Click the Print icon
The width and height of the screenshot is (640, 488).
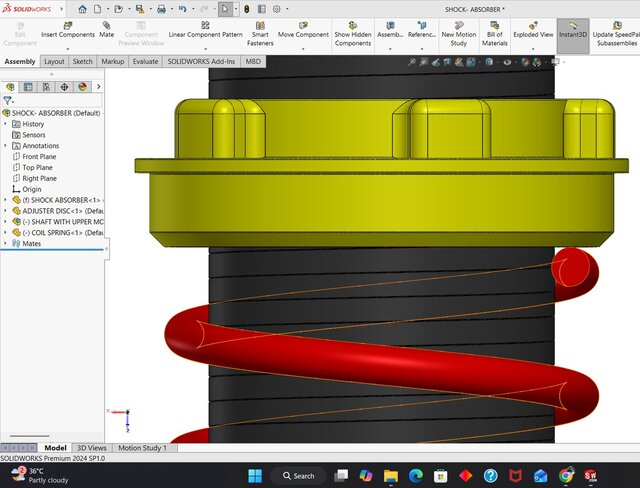pos(161,9)
